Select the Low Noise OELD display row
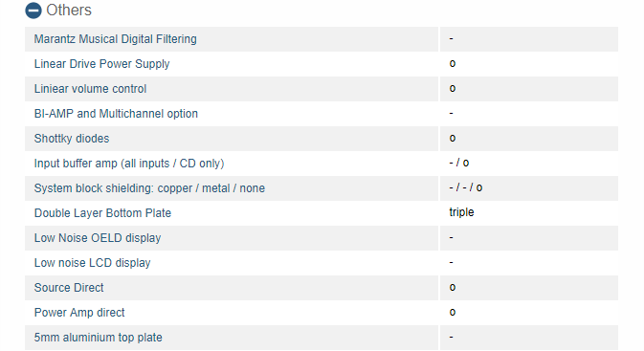This screenshot has height=351, width=644. (x=322, y=238)
